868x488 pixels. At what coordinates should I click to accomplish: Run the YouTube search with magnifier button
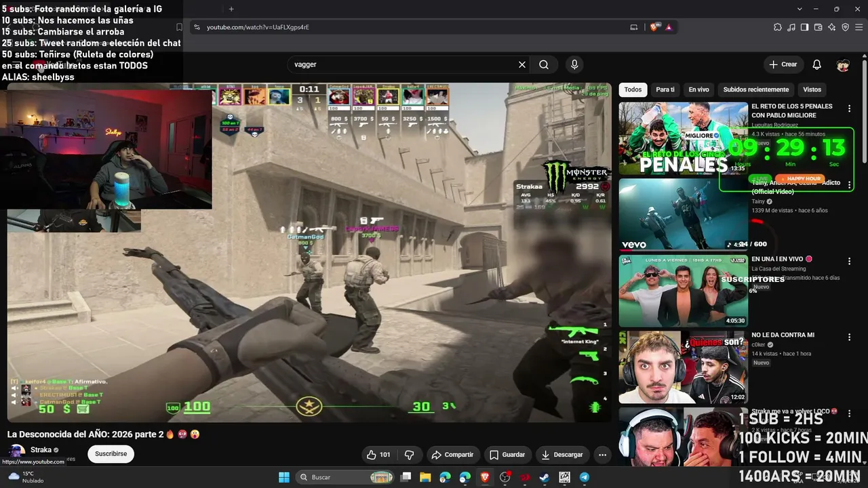pyautogui.click(x=544, y=64)
